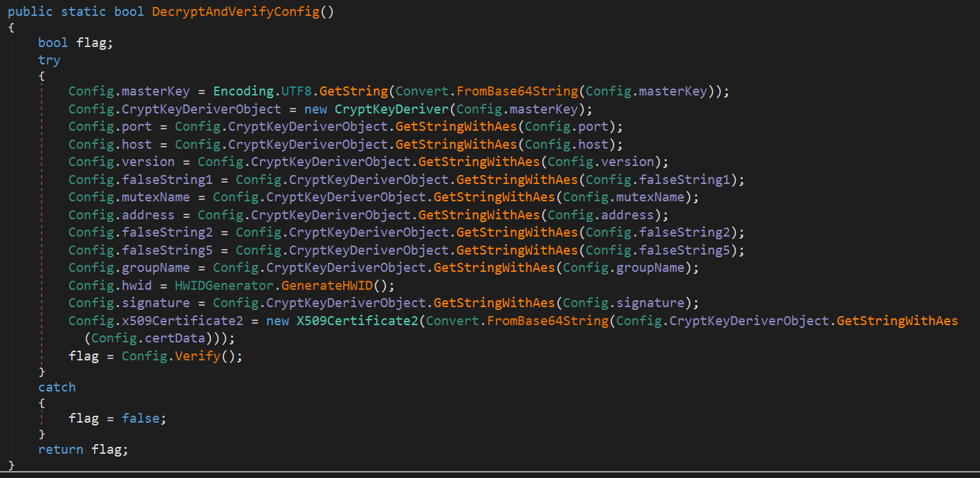
Task: Click 'GetStringWithAes' on the Config.port line
Action: [456, 127]
